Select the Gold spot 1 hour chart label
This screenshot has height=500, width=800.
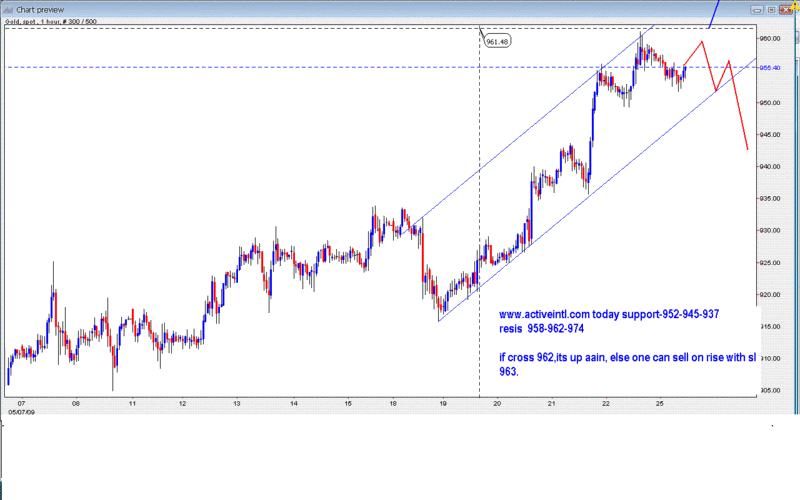pyautogui.click(x=51, y=21)
